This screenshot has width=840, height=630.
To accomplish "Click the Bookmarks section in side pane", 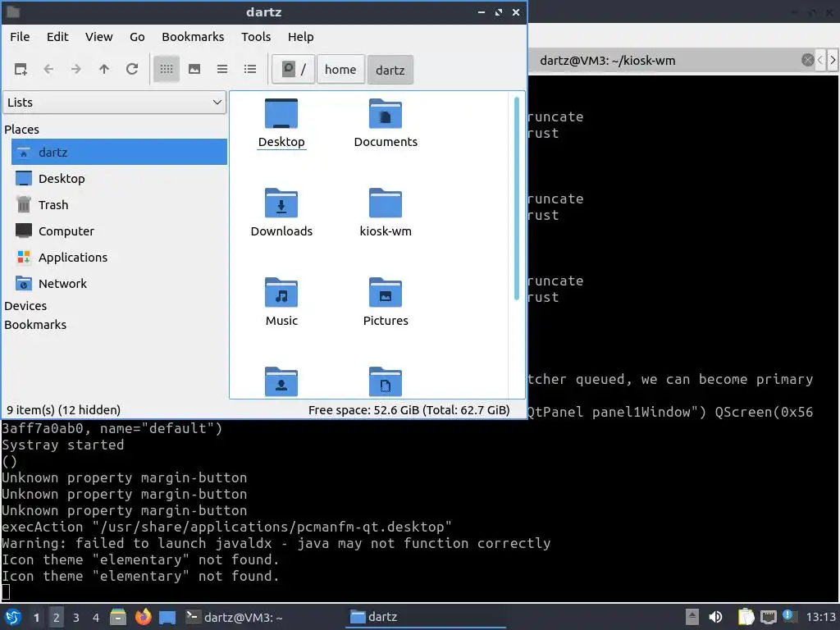I will (x=35, y=325).
